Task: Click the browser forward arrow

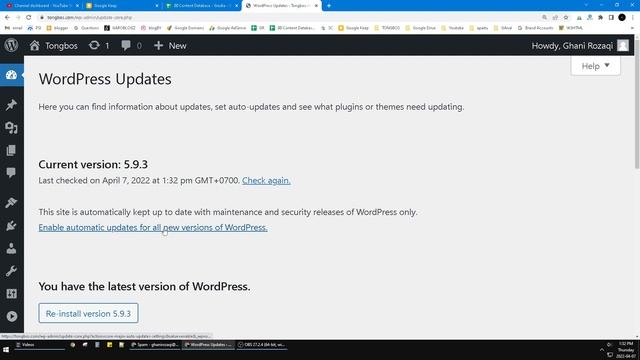Action: click(18, 18)
